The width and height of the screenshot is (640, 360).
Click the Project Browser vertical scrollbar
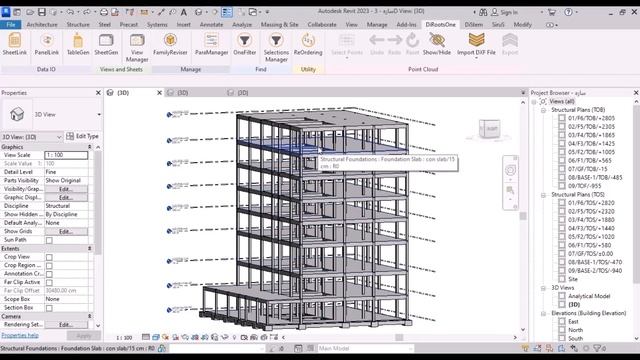[x=636, y=196]
